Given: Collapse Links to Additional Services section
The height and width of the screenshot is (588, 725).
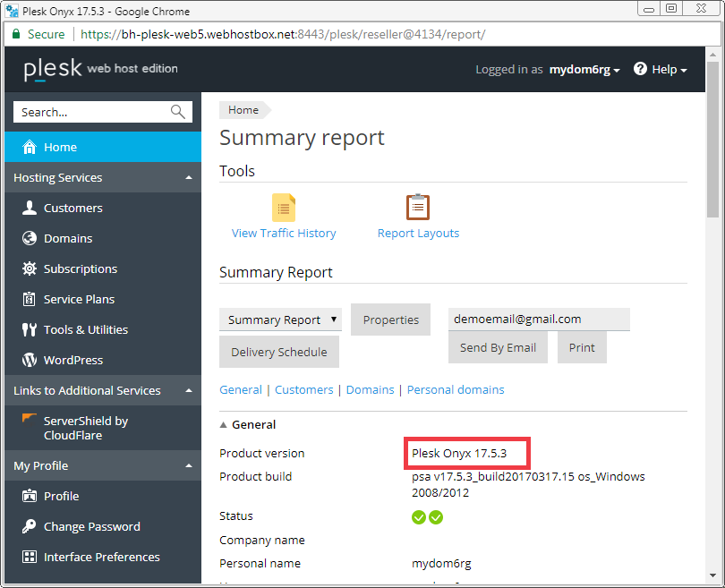Looking at the screenshot, I should 189,390.
